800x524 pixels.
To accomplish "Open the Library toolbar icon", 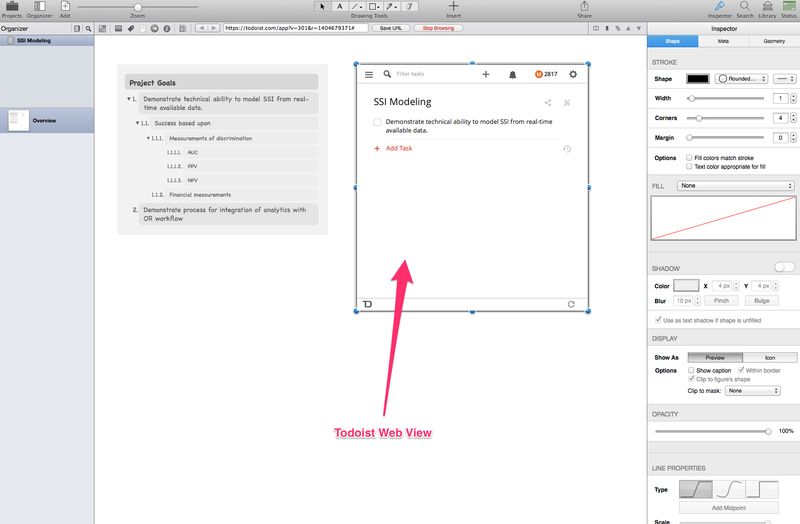I will [x=767, y=6].
